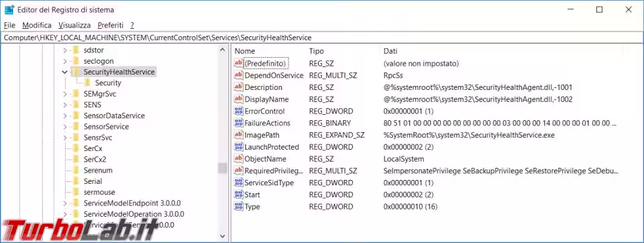This screenshot has height=243, width=644.
Task: Open the File menu
Action: pos(9,25)
